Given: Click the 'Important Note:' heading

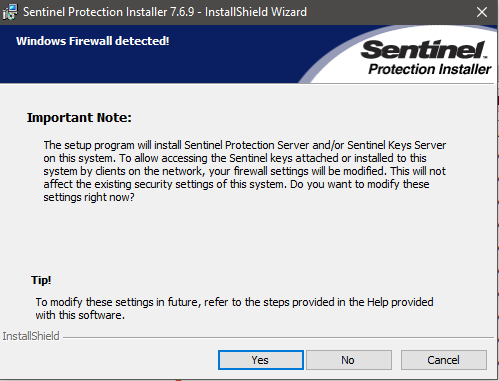Looking at the screenshot, I should click(79, 117).
